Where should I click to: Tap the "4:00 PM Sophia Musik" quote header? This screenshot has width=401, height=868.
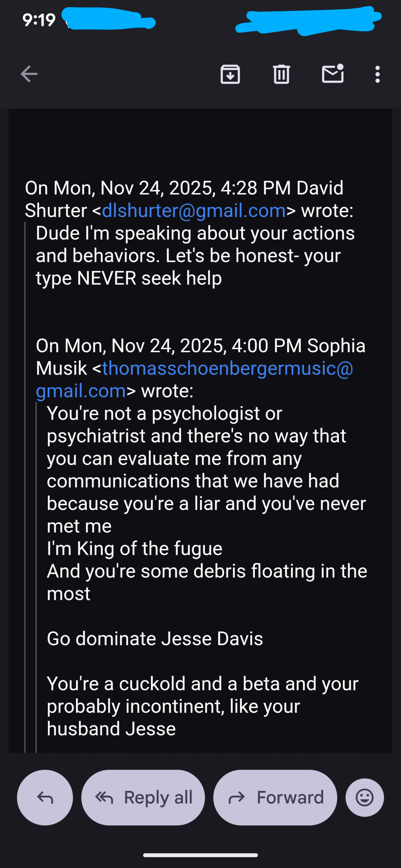200,346
